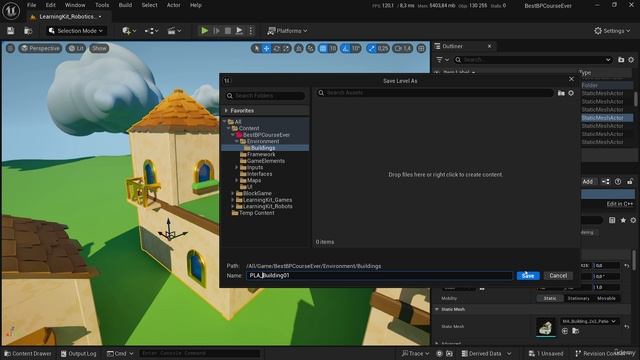640x360 pixels.
Task: Select the Translate move tool in viewport
Action: pos(266,49)
